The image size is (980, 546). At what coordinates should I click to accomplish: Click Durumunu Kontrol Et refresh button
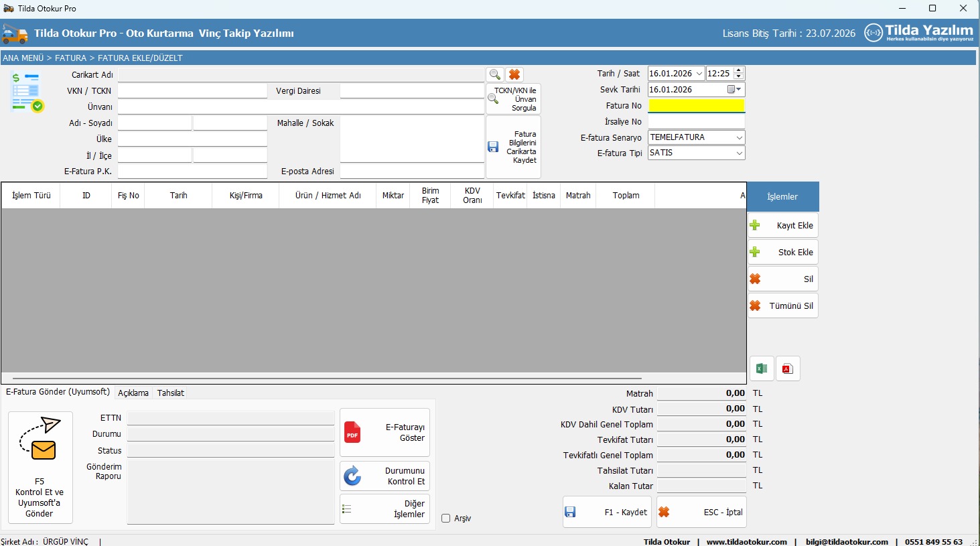[384, 476]
